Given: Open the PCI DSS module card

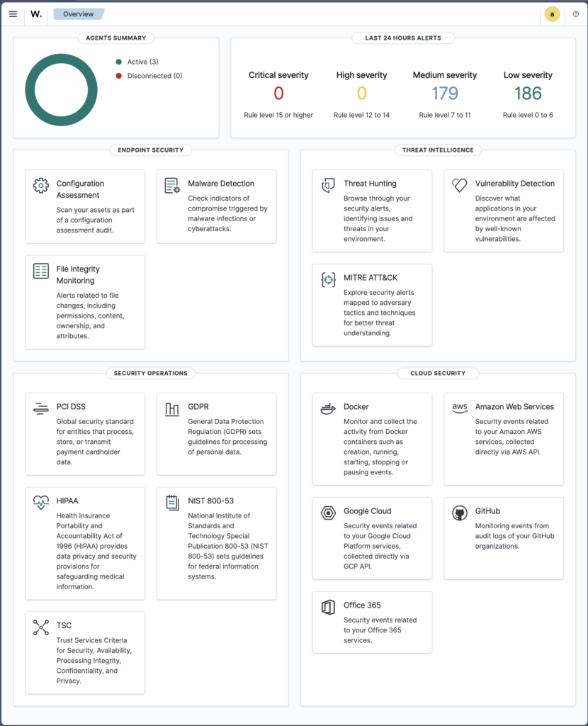Looking at the screenshot, I should coord(85,435).
